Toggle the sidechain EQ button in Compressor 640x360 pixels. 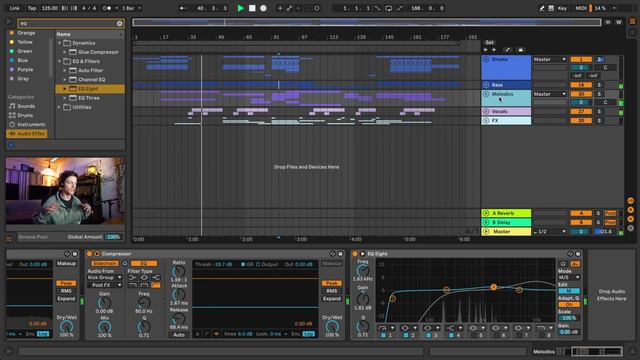(144, 264)
